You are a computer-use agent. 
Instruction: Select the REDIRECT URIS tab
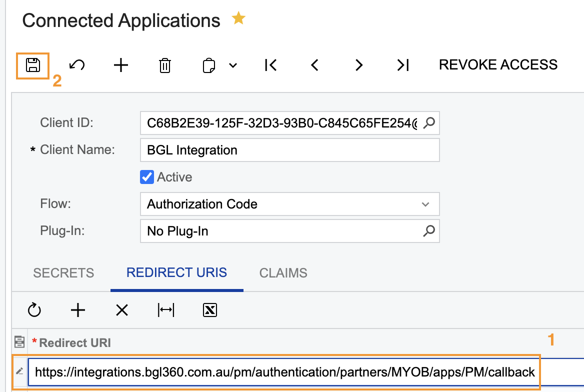[x=176, y=273]
